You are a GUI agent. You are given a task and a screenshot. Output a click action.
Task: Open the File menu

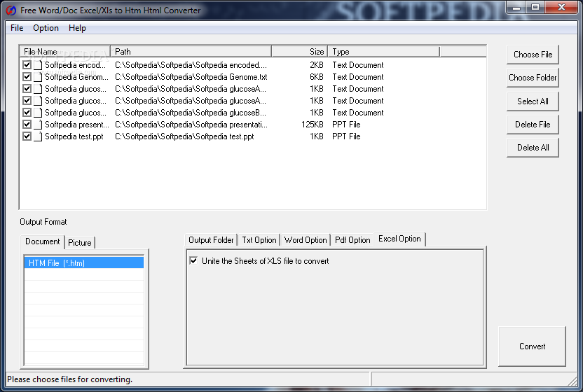pyautogui.click(x=17, y=28)
